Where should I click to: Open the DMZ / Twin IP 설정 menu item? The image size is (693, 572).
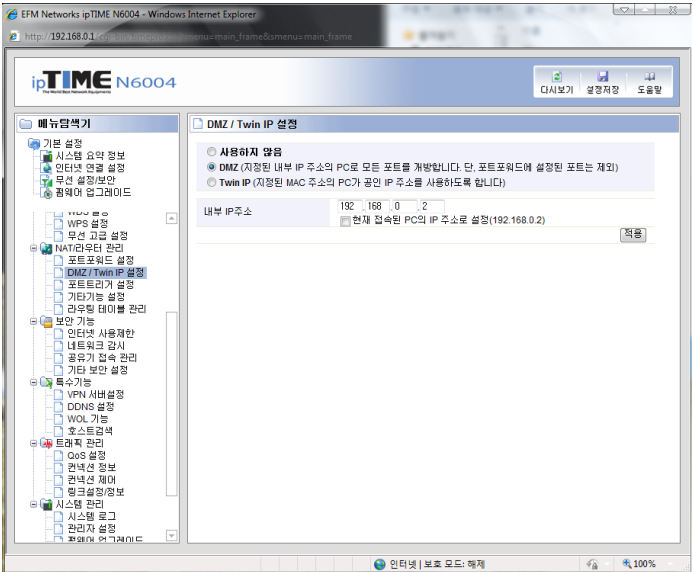(106, 273)
